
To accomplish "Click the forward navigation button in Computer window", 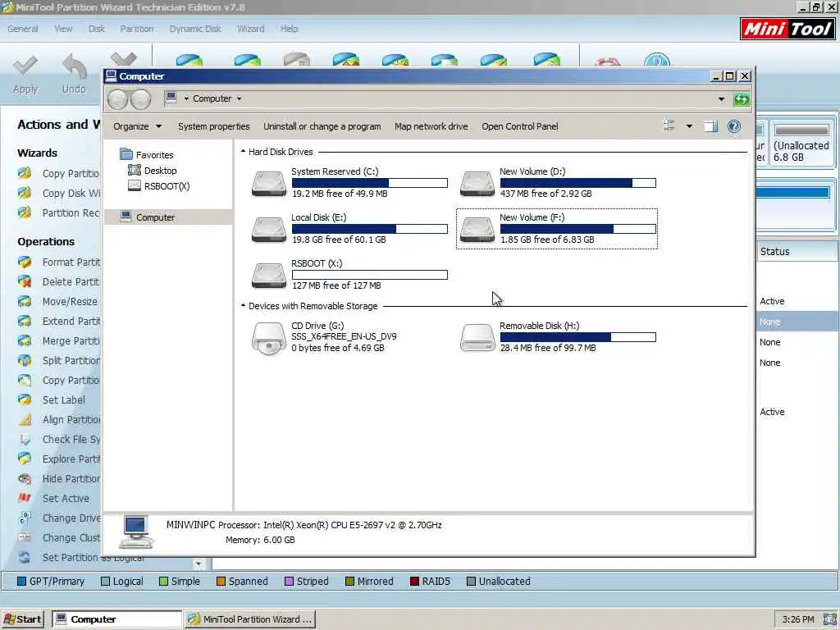I will pyautogui.click(x=141, y=99).
